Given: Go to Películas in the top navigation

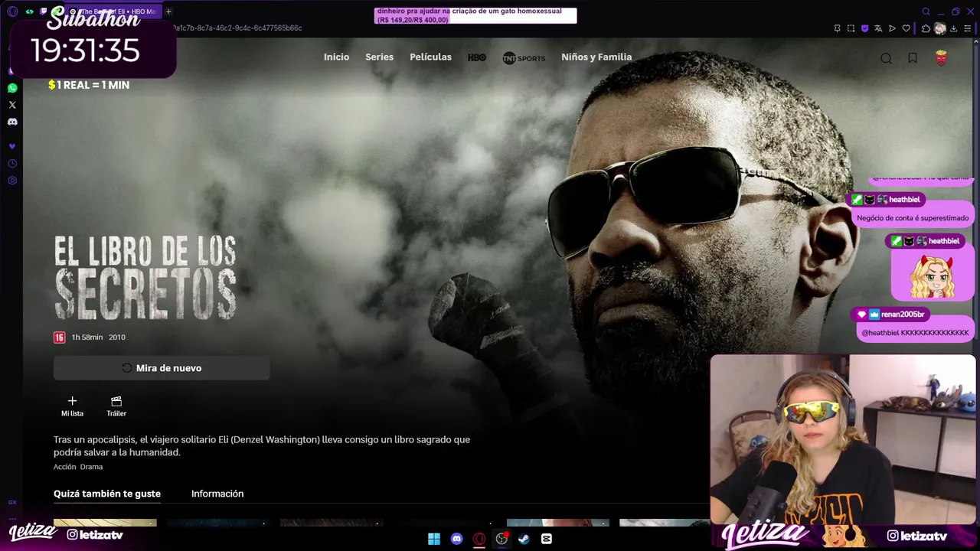Looking at the screenshot, I should click(x=430, y=57).
